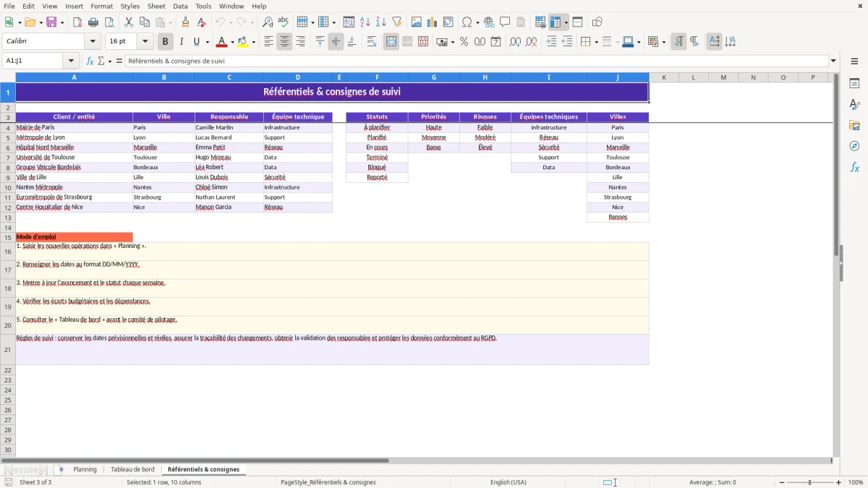Click the add new sheet button

[61, 469]
